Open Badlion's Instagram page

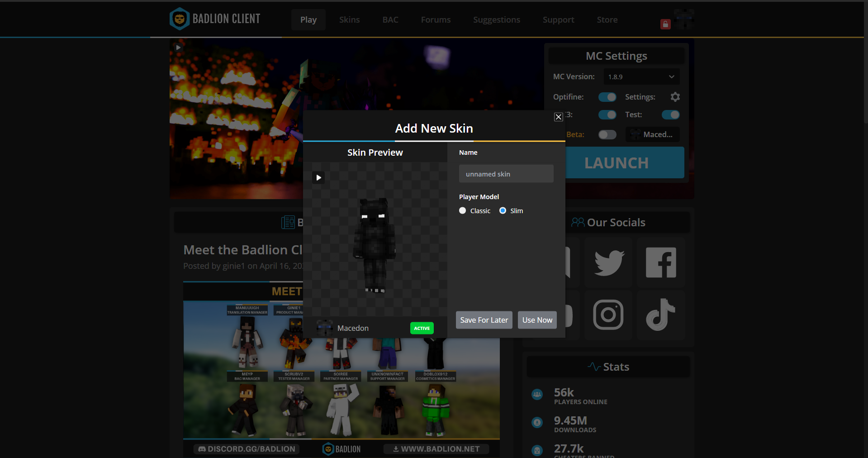click(608, 315)
